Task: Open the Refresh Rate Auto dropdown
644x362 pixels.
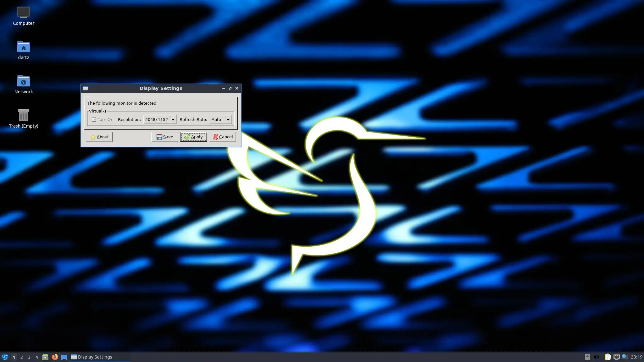Action: pos(221,119)
